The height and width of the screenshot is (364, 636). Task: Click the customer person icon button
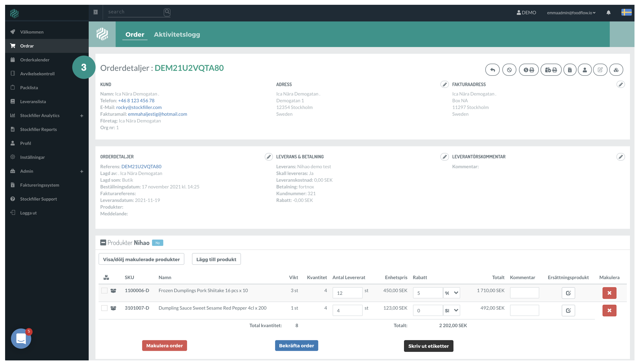[584, 70]
